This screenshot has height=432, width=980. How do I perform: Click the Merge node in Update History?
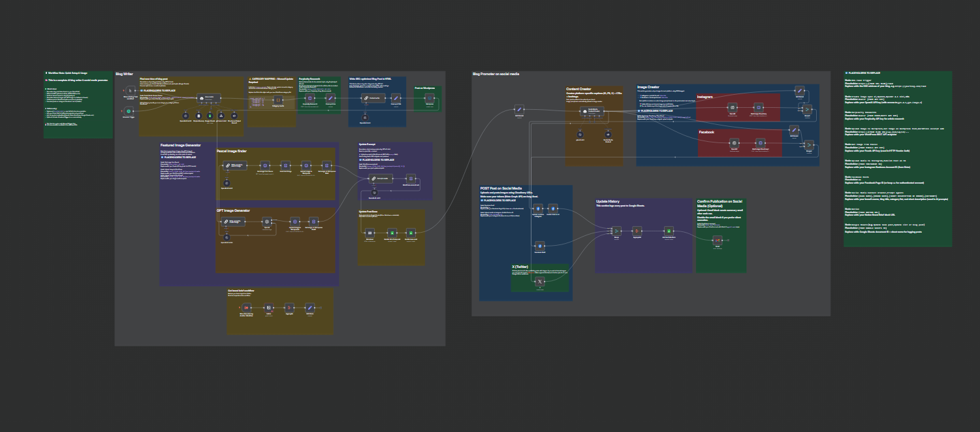coord(616,231)
